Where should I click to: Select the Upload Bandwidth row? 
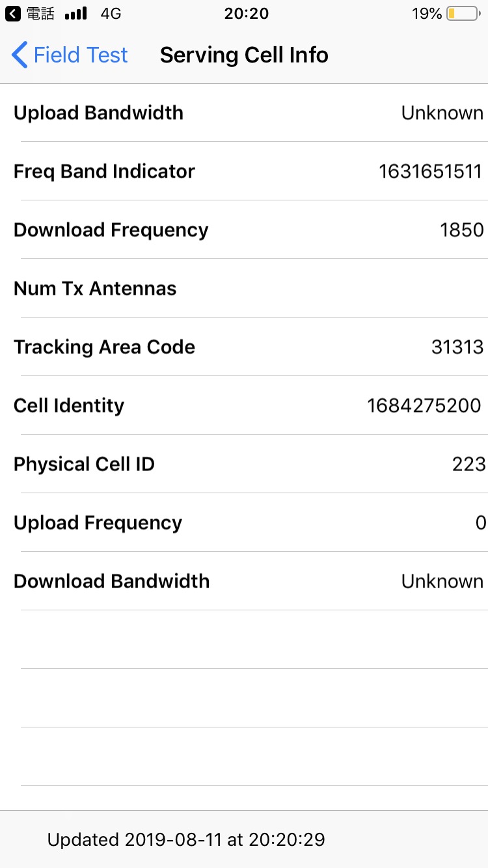[244, 113]
